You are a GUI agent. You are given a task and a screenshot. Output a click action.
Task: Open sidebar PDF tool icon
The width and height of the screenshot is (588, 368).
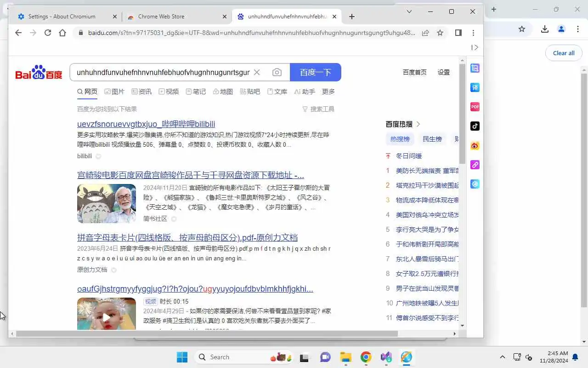(475, 107)
